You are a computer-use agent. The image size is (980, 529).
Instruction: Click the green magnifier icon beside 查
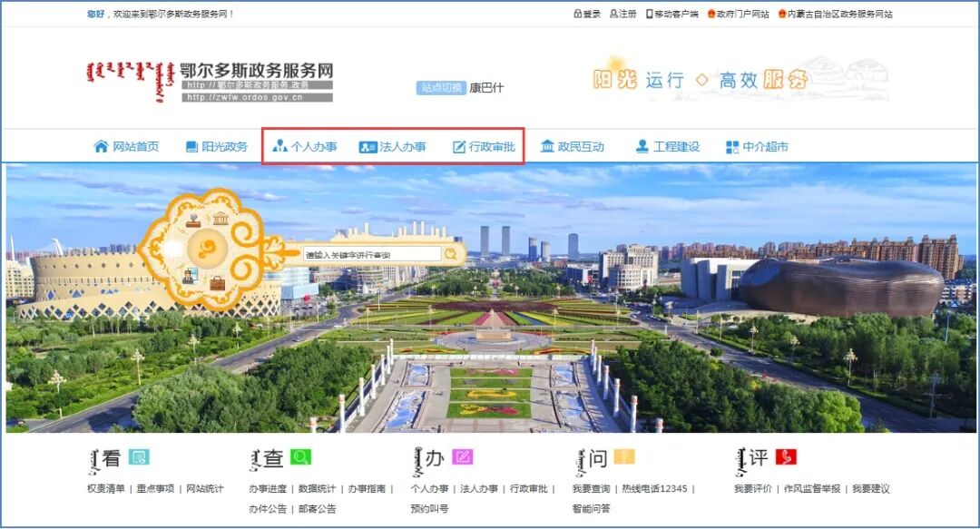pos(299,456)
